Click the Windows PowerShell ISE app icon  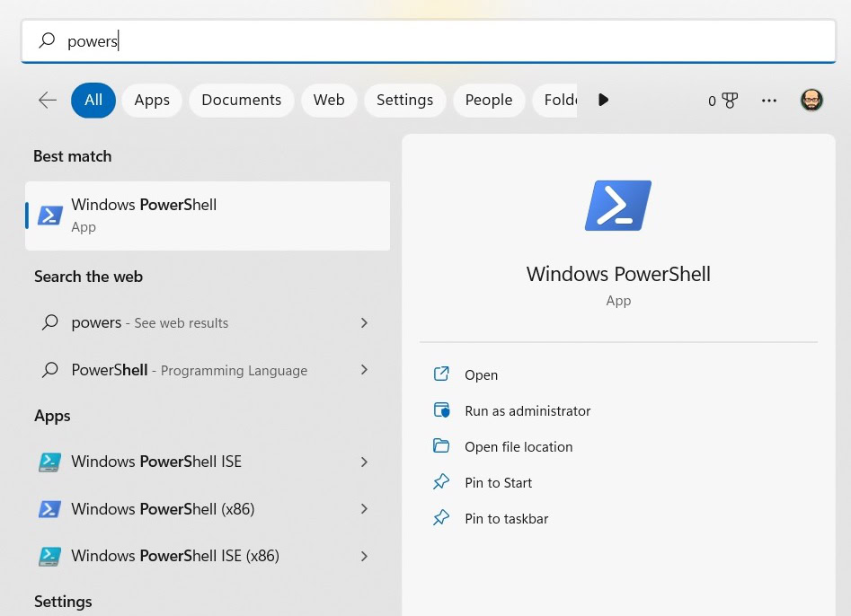pos(49,462)
